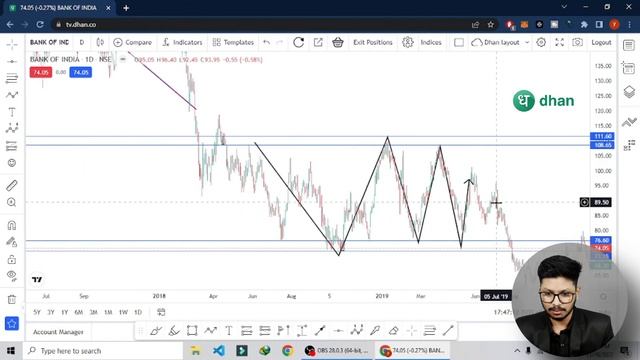Screen dimensions: 640x360
Task: Pick eraser tool in floating favorites toolbar
Action: 393,330
